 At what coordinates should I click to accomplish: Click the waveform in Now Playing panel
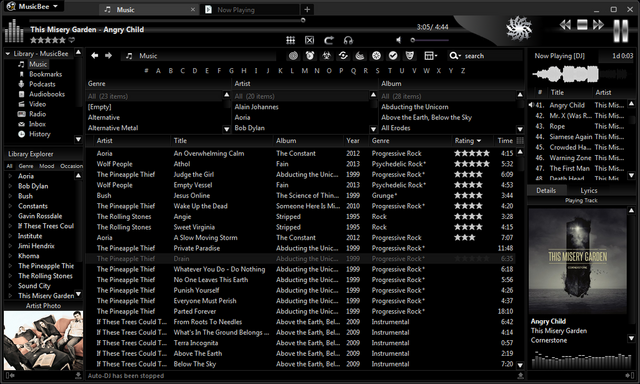coord(580,74)
